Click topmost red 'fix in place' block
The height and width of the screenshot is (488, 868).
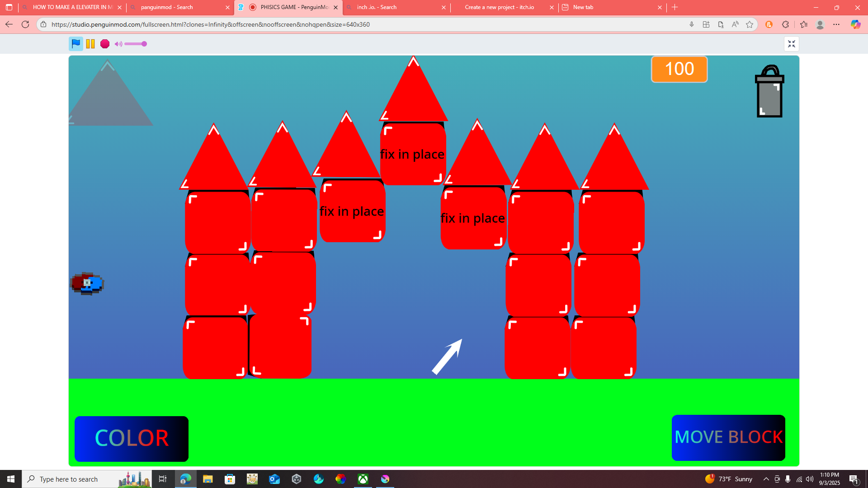click(412, 154)
